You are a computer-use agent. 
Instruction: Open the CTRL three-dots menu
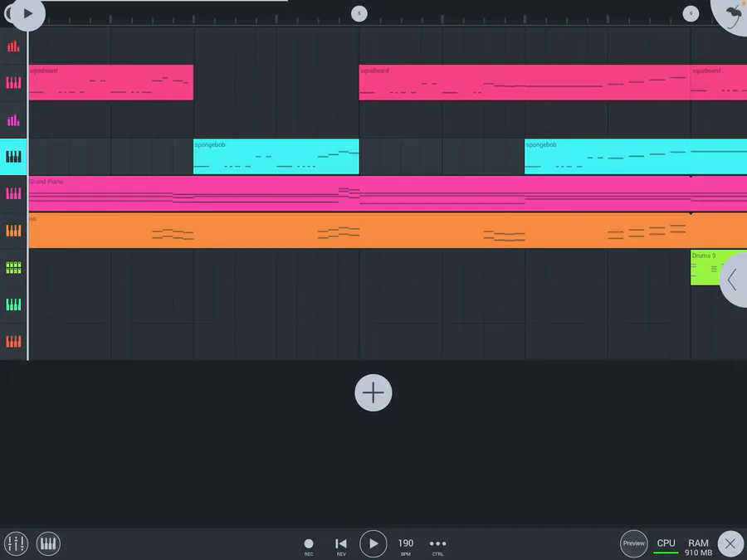(437, 546)
